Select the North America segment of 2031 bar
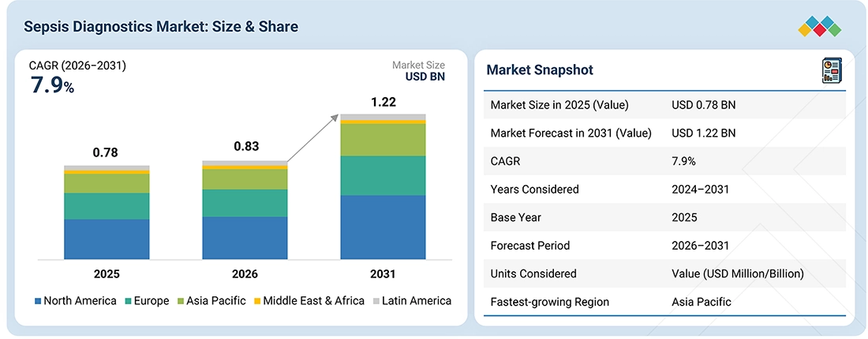This screenshot has height=339, width=868. [383, 227]
